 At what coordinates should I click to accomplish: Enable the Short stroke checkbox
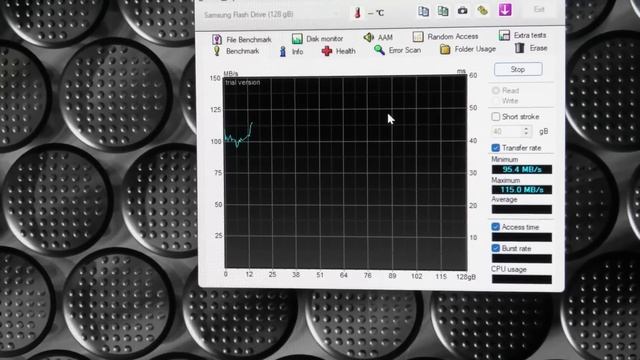(496, 117)
